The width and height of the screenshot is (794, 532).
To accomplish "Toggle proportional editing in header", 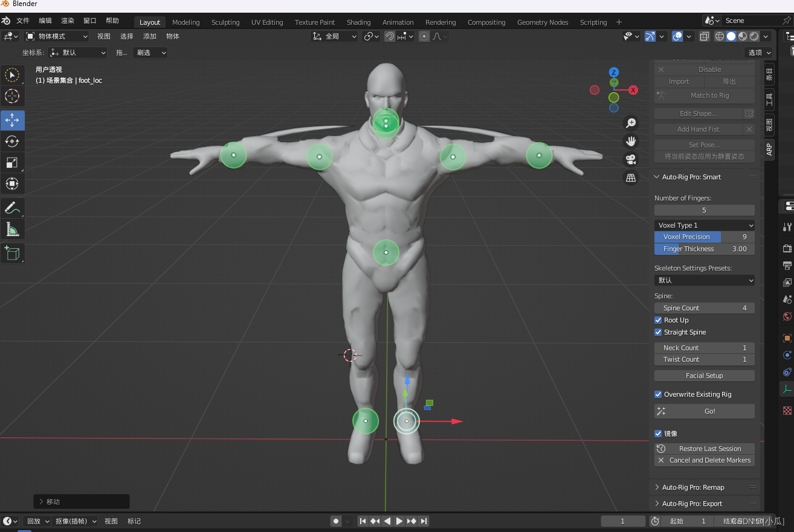I will click(424, 36).
